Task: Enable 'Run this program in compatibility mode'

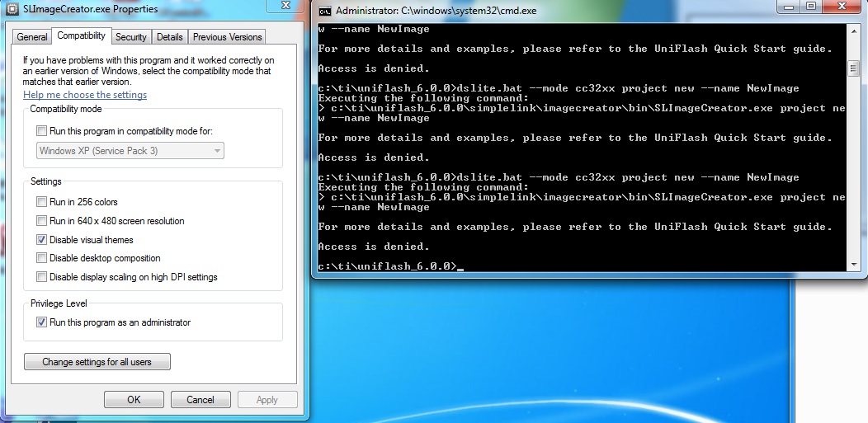Action: 41,131
